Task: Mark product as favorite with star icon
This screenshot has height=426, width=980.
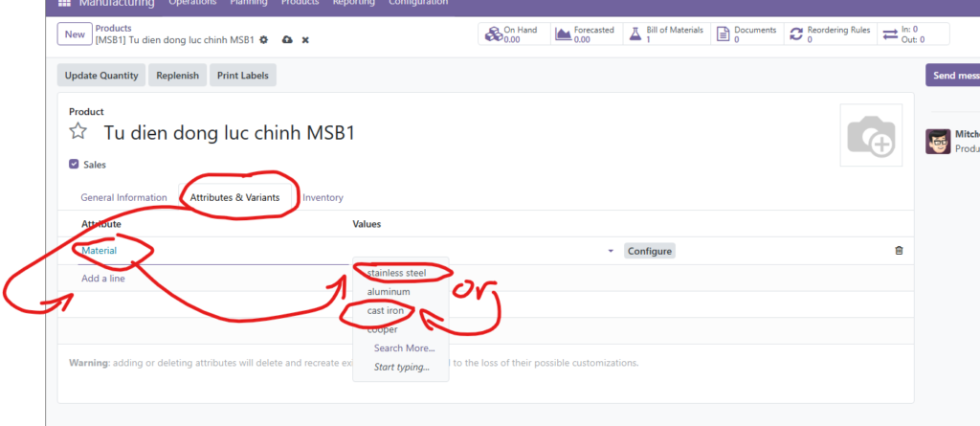Action: (x=78, y=132)
